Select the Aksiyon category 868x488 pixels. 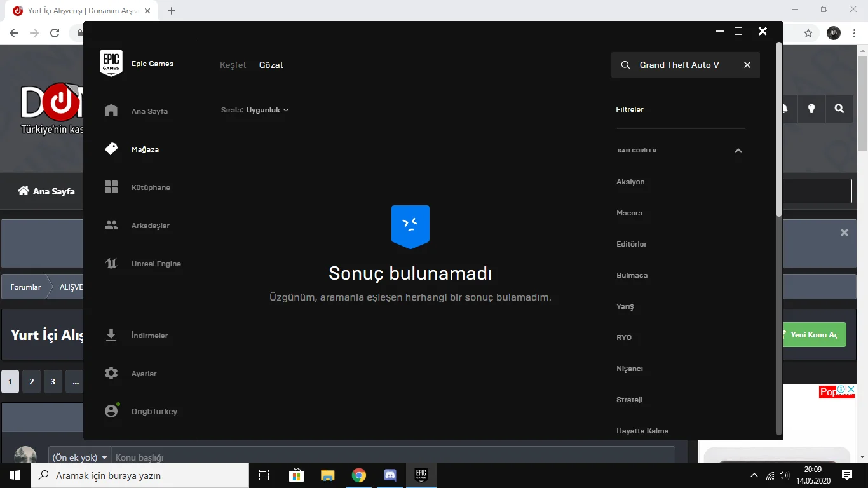point(630,182)
